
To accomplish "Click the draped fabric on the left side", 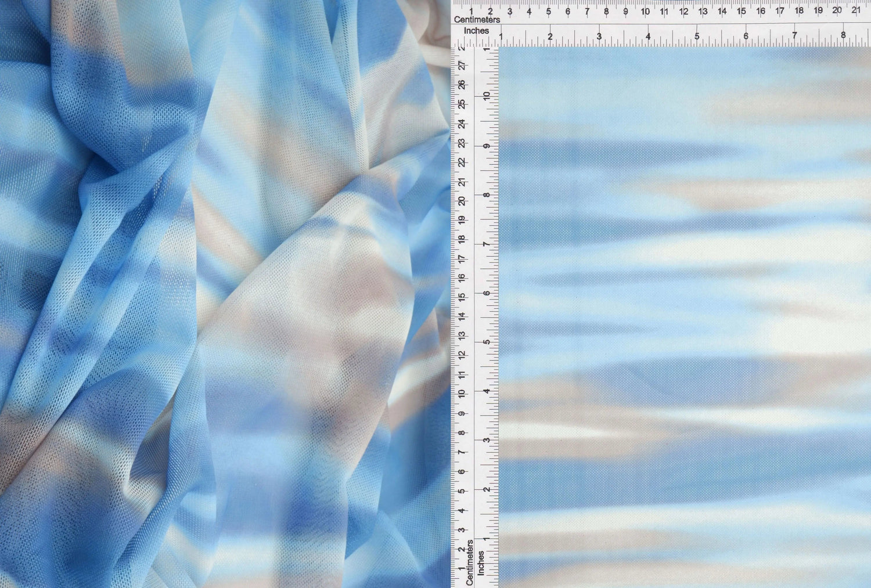I will (203, 290).
